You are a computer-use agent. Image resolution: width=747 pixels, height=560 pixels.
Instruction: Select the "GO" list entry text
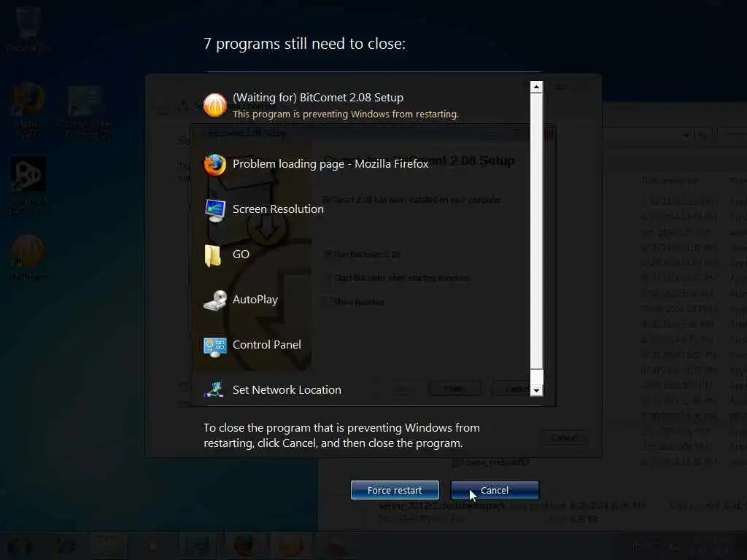pyautogui.click(x=241, y=254)
